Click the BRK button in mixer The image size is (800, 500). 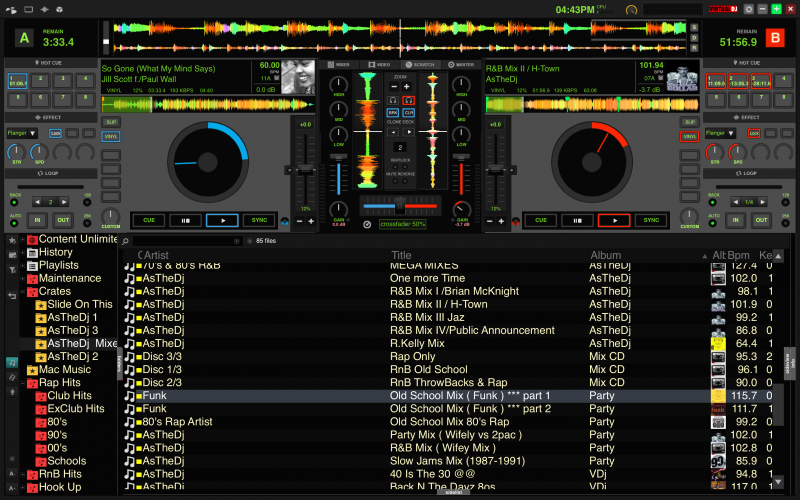tap(393, 113)
